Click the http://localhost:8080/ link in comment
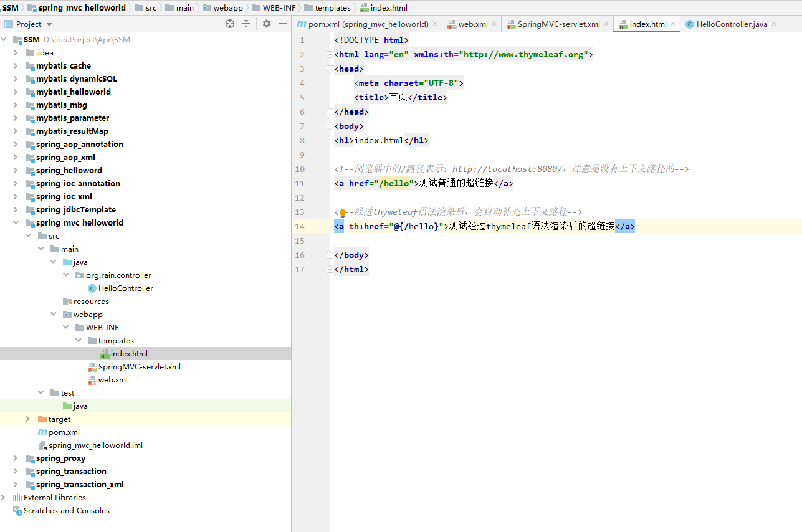Image resolution: width=802 pixels, height=532 pixels. pyautogui.click(x=507, y=169)
